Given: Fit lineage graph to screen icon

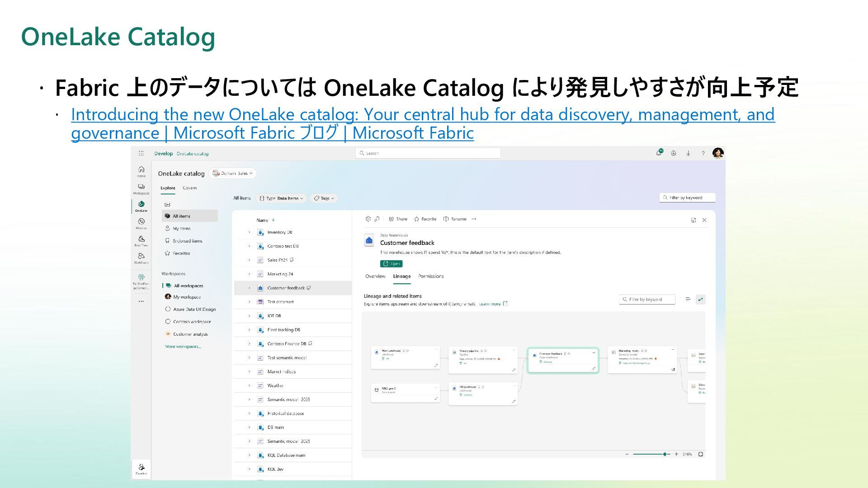Looking at the screenshot, I should 701,454.
